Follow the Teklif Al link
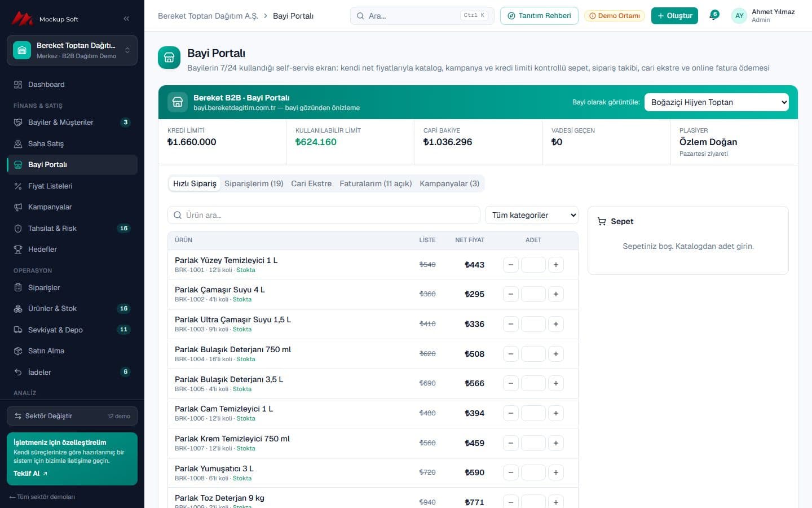 (x=30, y=474)
